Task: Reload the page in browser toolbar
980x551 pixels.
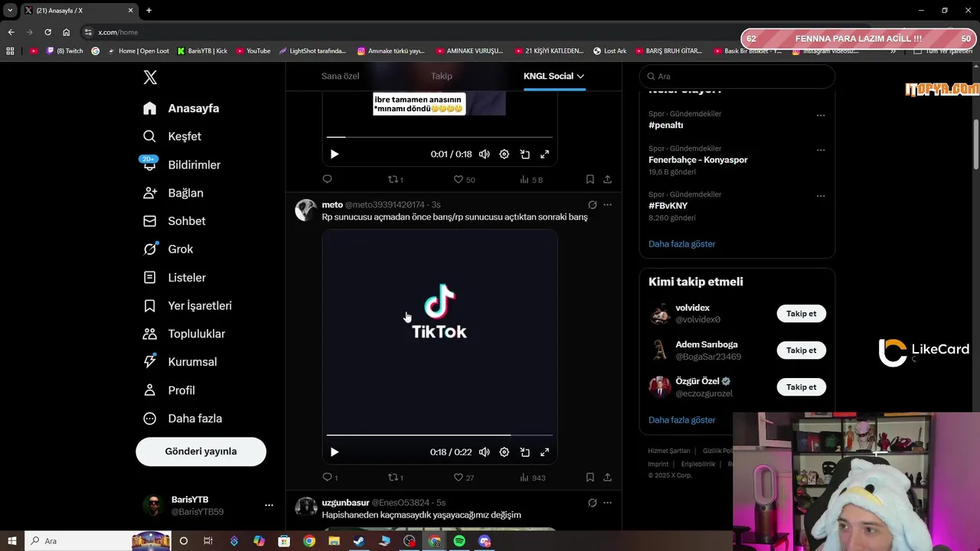Action: coord(47,32)
